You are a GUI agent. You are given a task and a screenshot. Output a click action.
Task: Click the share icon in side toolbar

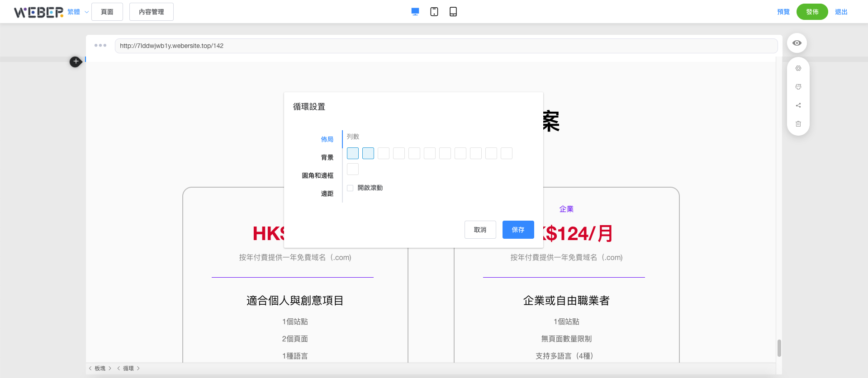pyautogui.click(x=798, y=105)
